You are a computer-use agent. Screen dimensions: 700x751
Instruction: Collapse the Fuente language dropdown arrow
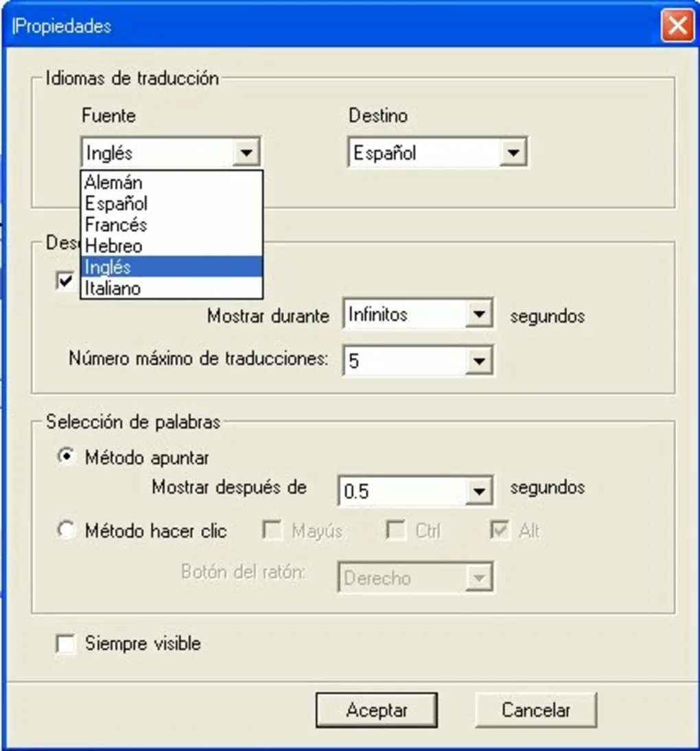246,153
